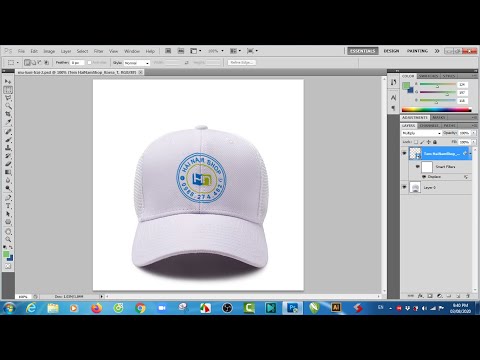The width and height of the screenshot is (480, 360).
Task: Select the Move tool
Action: pyautogui.click(x=8, y=82)
